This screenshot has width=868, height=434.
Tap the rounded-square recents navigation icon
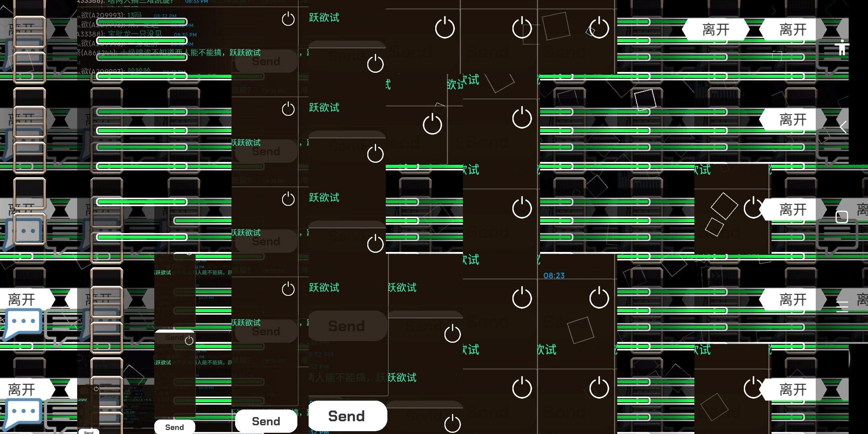click(842, 217)
